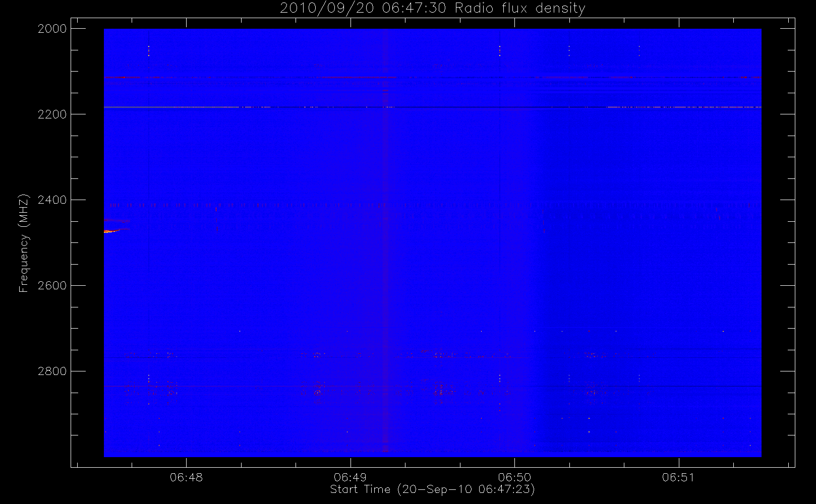
Task: Click the plot title "2010/09/20 06:47:30 Radio flux density"
Action: (x=432, y=9)
